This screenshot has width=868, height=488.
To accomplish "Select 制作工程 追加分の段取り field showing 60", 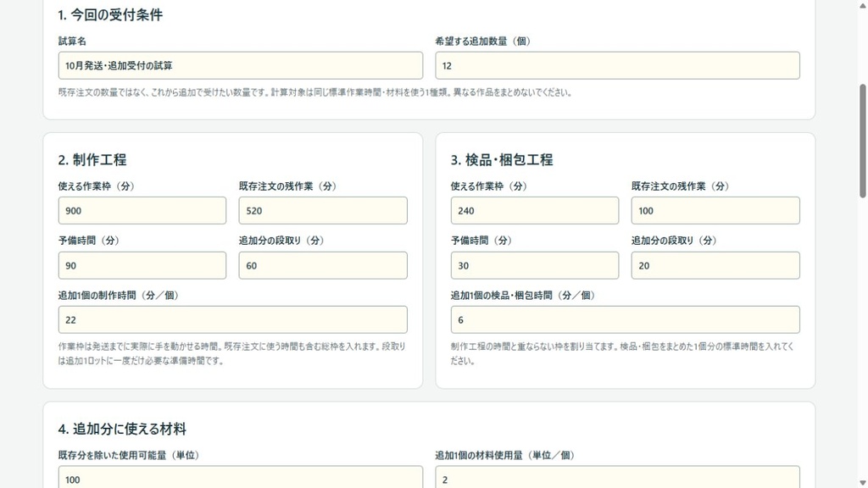I will (x=323, y=265).
